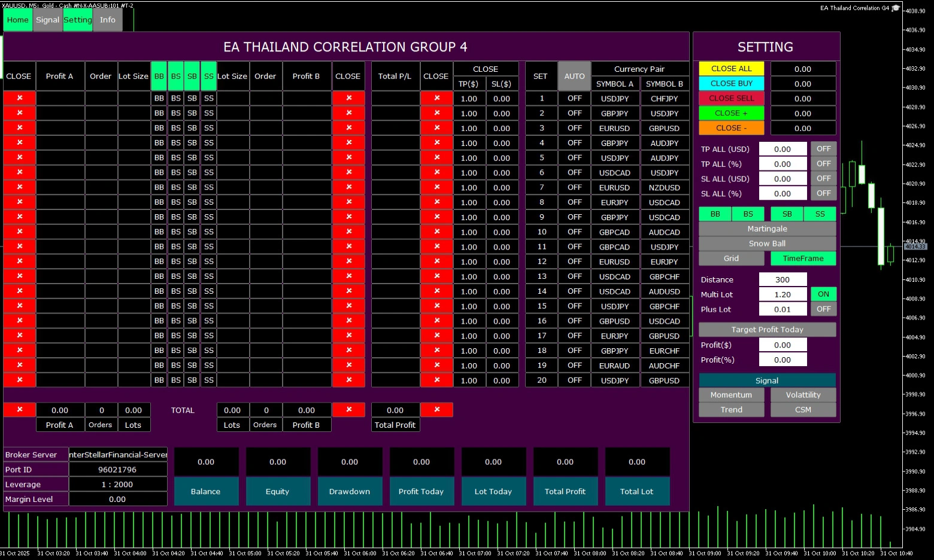Enable the Plus Lot OFF toggle
934x560 pixels.
(823, 309)
